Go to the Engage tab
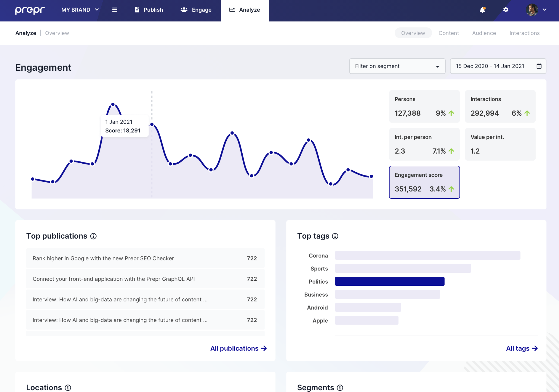 pos(196,10)
